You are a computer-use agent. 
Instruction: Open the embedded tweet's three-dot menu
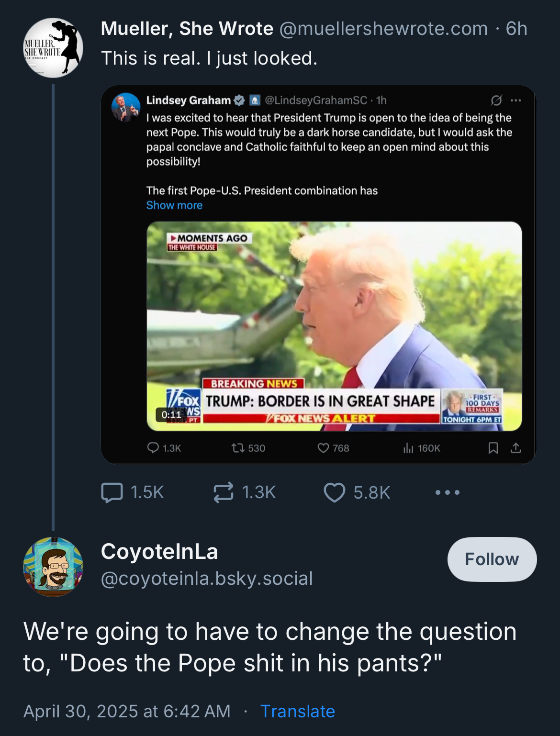tap(515, 100)
